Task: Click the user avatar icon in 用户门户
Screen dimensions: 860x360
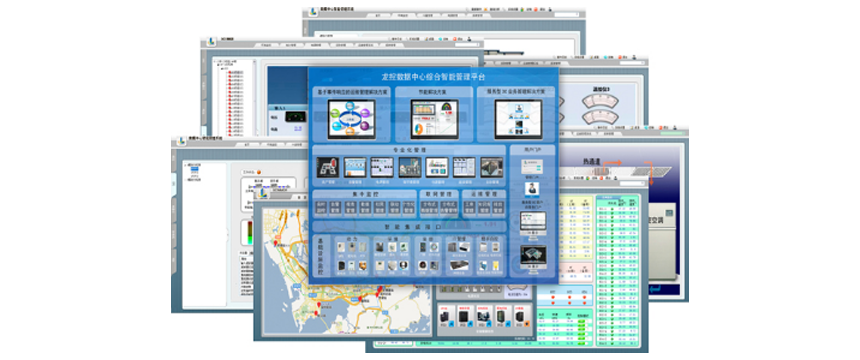Action: pyautogui.click(x=531, y=189)
